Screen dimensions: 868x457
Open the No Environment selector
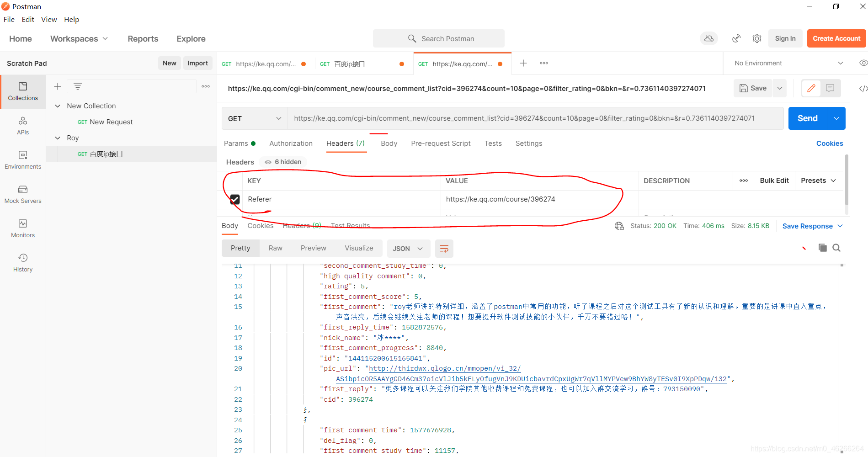tap(788, 63)
